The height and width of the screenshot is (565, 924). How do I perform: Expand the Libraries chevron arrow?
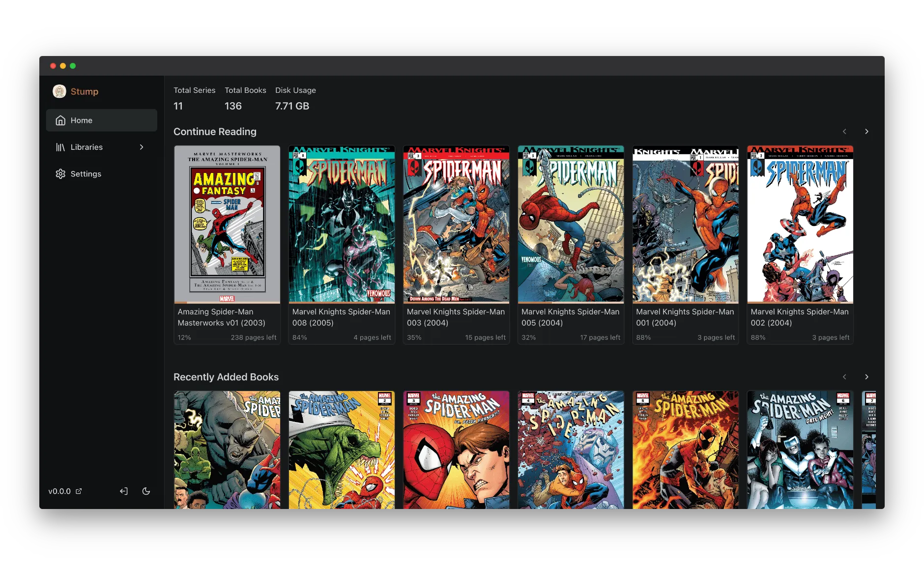point(142,147)
